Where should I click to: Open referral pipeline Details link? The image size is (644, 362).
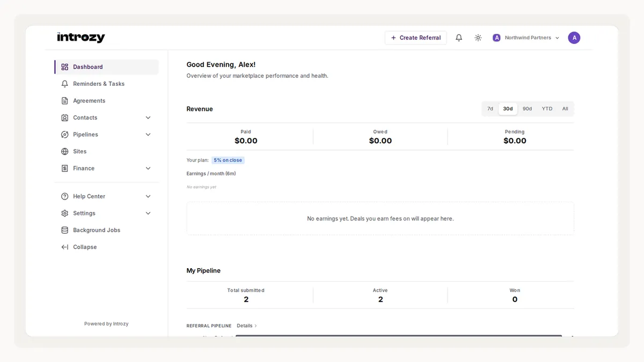pos(247,326)
